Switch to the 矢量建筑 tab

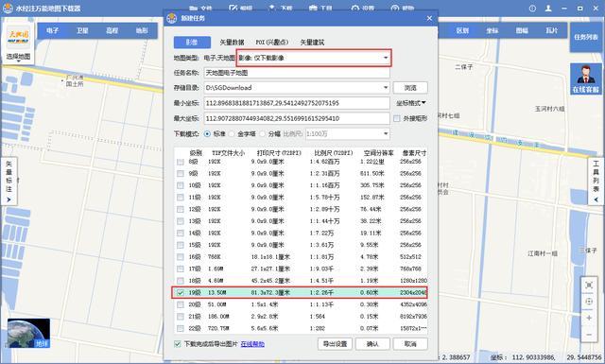pyautogui.click(x=312, y=43)
